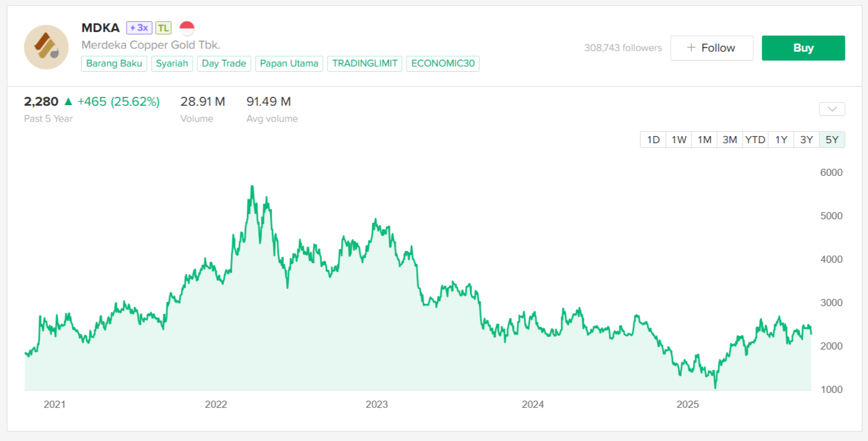
Task: Click the 2022 price peak on chart
Action: click(x=252, y=187)
